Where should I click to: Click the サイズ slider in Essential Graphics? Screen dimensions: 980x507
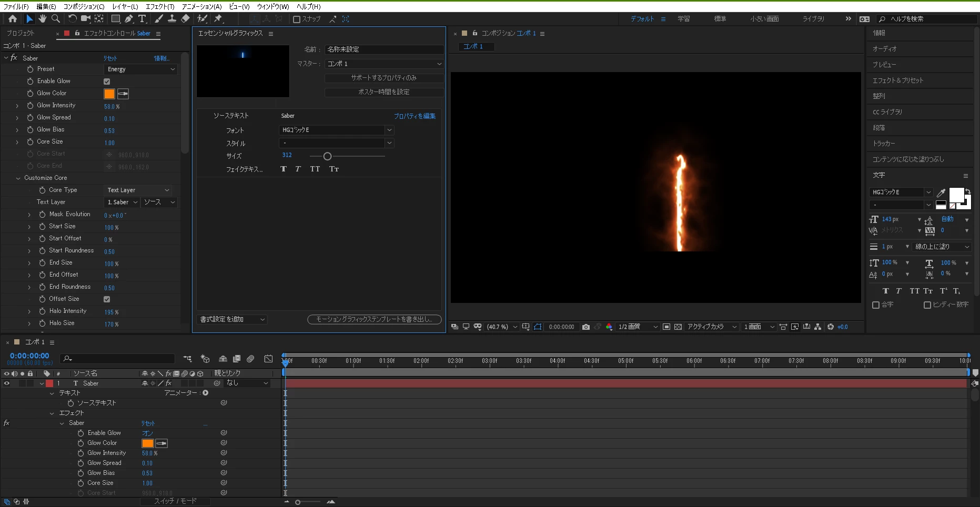tap(347, 156)
